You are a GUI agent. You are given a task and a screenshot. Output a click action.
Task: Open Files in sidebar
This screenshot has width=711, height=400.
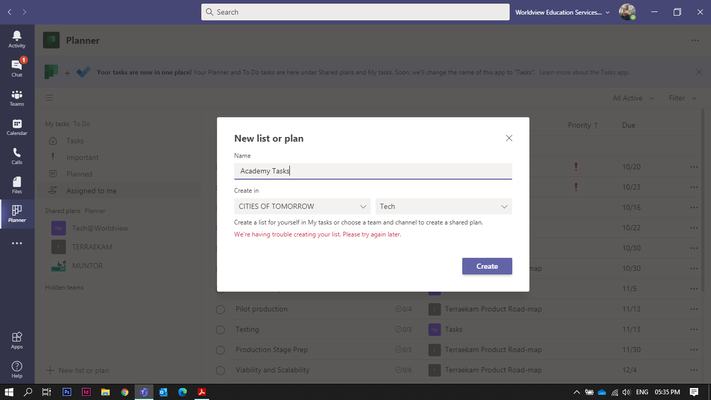click(x=17, y=185)
